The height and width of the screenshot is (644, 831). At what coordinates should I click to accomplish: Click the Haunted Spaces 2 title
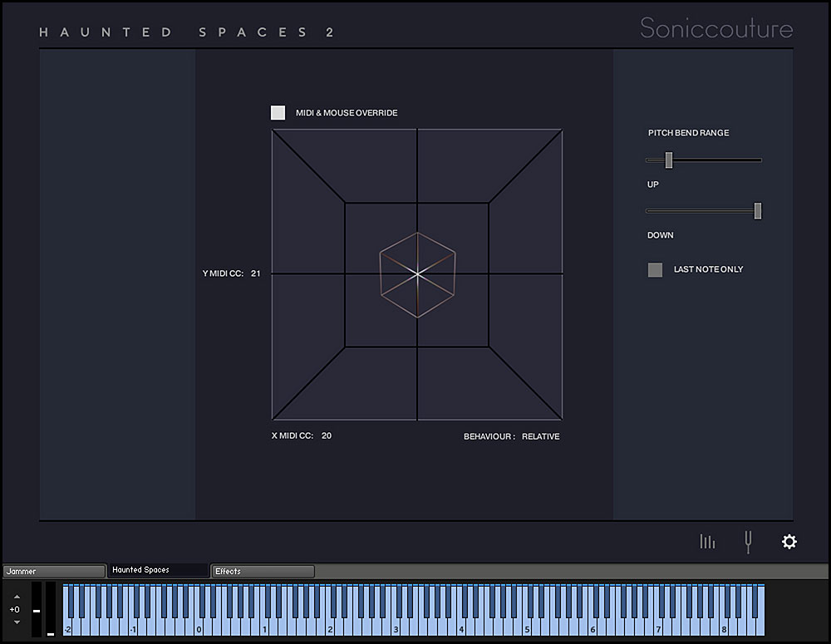186,32
